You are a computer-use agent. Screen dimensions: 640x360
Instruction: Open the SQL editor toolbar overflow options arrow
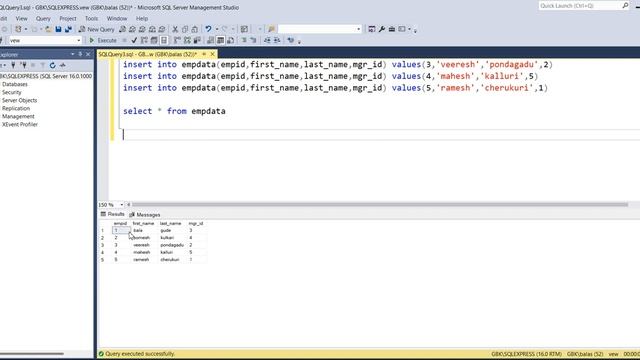[299, 41]
